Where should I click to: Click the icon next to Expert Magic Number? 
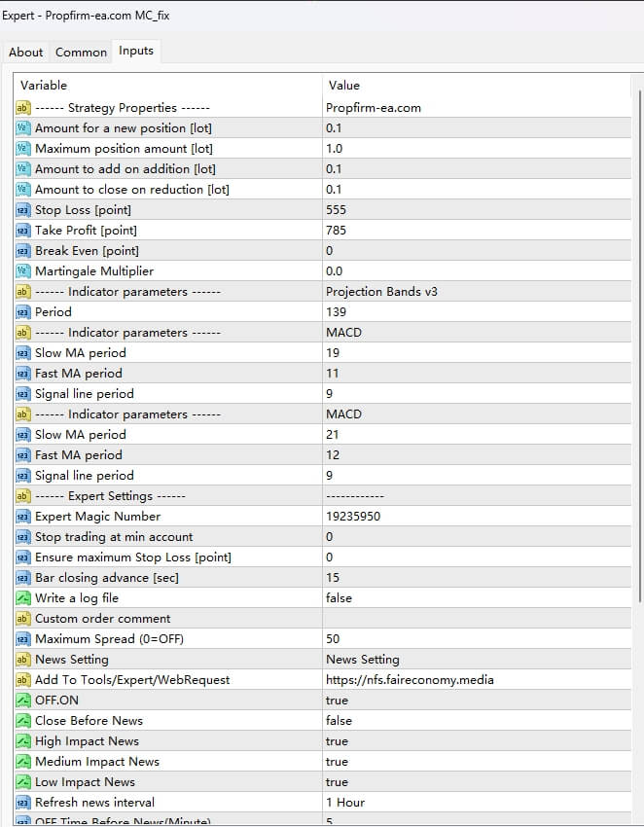coord(23,517)
